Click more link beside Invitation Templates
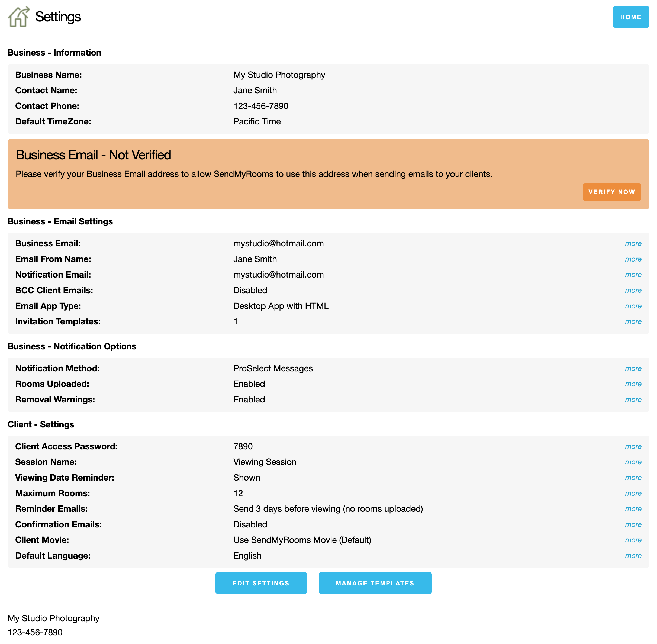Viewport: 657px width, 644px height. point(633,322)
